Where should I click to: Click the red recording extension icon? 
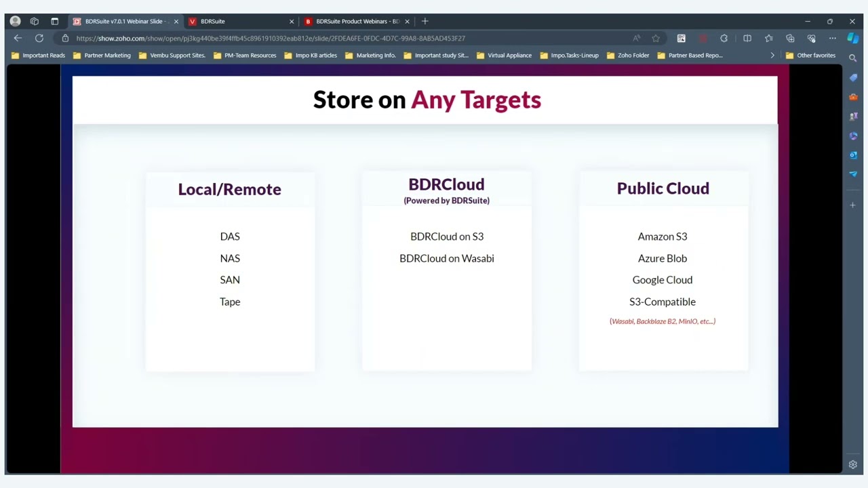703,39
